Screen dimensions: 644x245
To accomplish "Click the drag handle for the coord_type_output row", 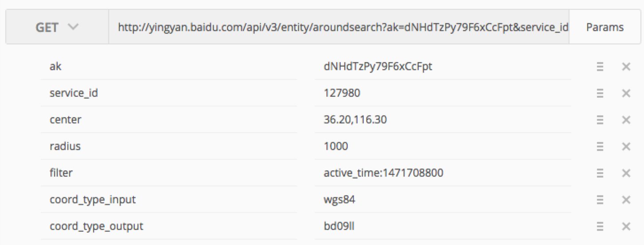I will click(600, 227).
